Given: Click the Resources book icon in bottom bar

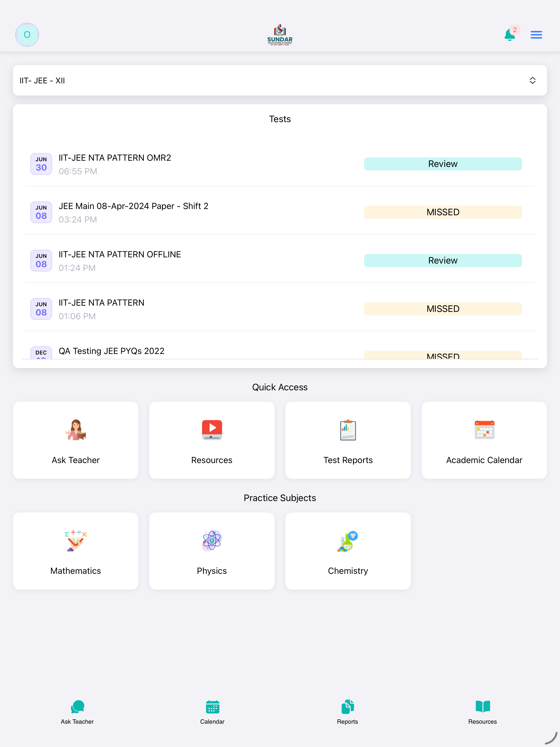Looking at the screenshot, I should click(483, 707).
